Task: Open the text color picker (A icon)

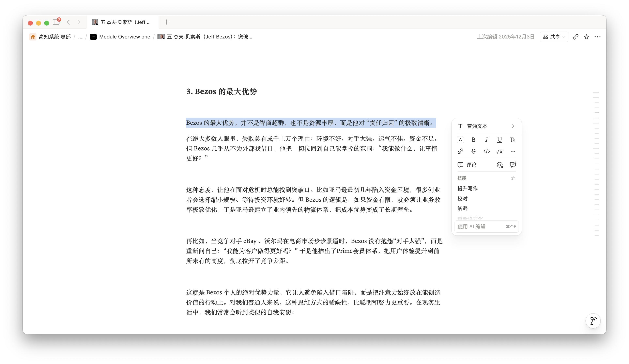Action: point(460,140)
